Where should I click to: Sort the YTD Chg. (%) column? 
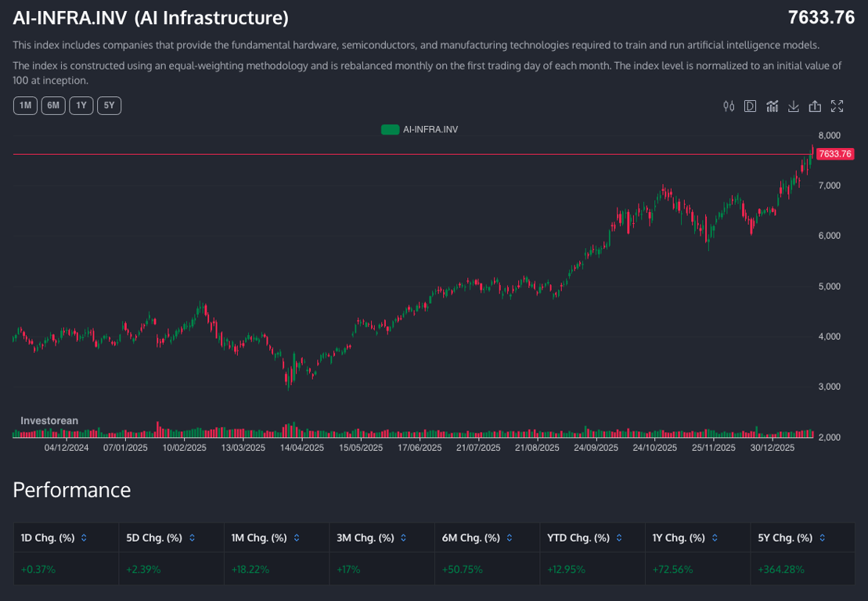point(619,538)
